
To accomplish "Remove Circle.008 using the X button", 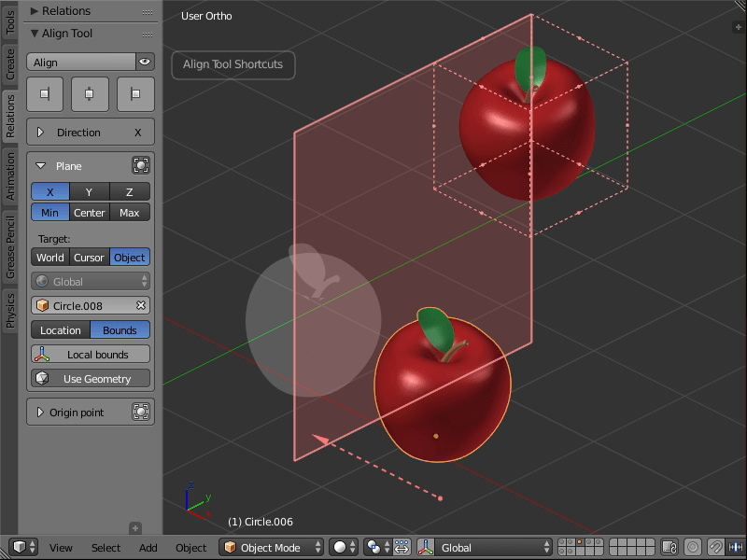I will click(x=142, y=305).
